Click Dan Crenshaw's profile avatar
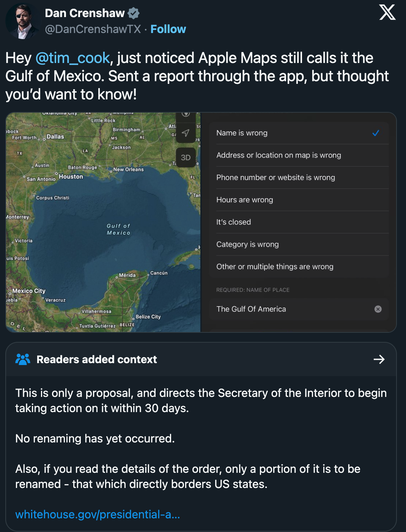 coord(23,22)
